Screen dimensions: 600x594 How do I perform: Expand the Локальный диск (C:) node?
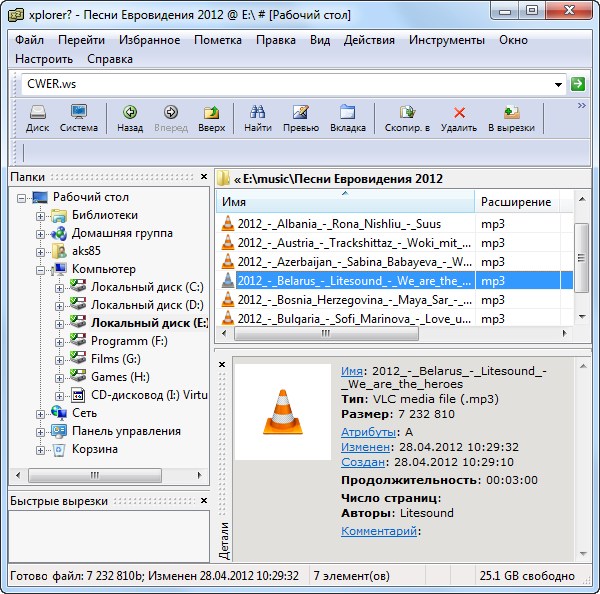tap(59, 288)
